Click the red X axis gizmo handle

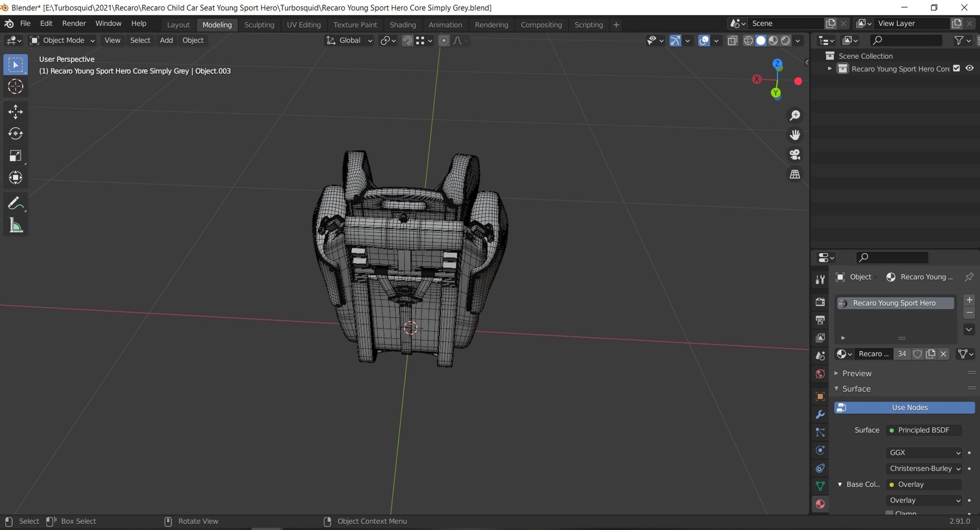click(757, 79)
